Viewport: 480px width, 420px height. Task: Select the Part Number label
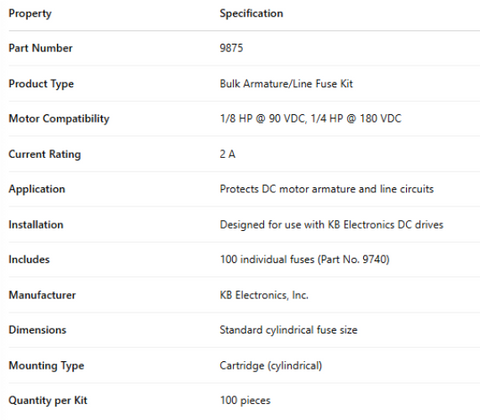pyautogui.click(x=40, y=48)
